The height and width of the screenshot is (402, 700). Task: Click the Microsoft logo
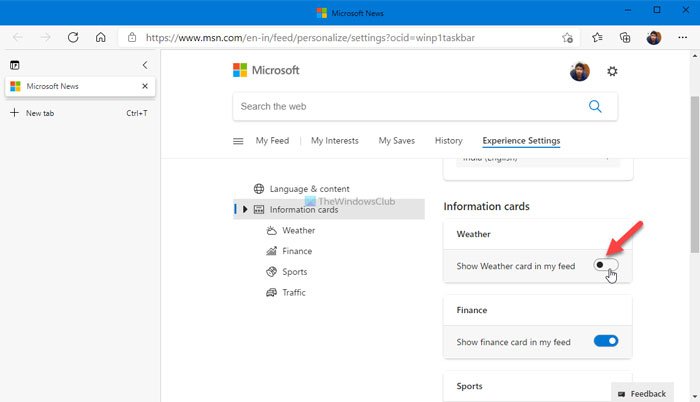pos(265,71)
